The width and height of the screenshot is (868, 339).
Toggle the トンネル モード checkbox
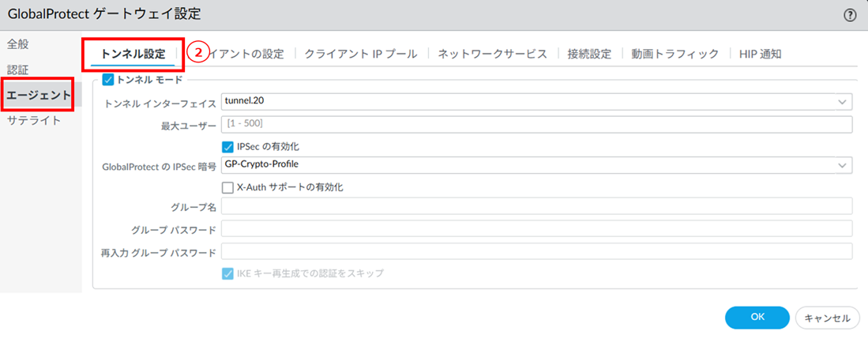tap(108, 79)
